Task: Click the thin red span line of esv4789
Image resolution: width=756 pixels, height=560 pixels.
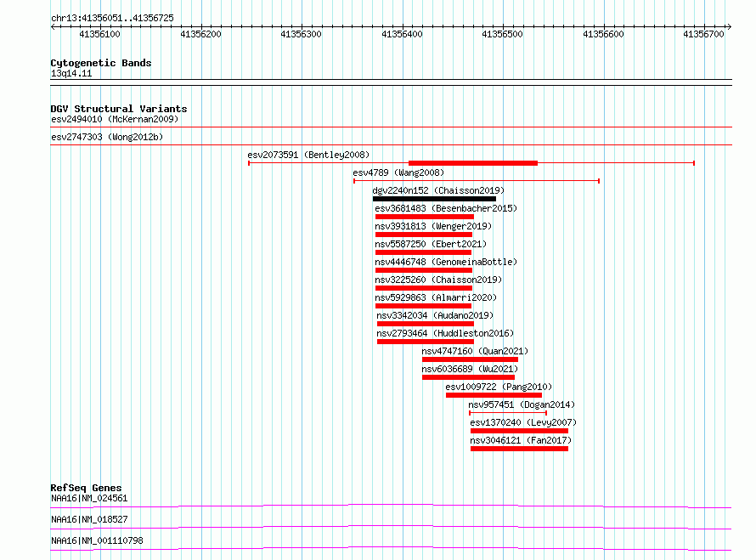Action: pyautogui.click(x=477, y=181)
